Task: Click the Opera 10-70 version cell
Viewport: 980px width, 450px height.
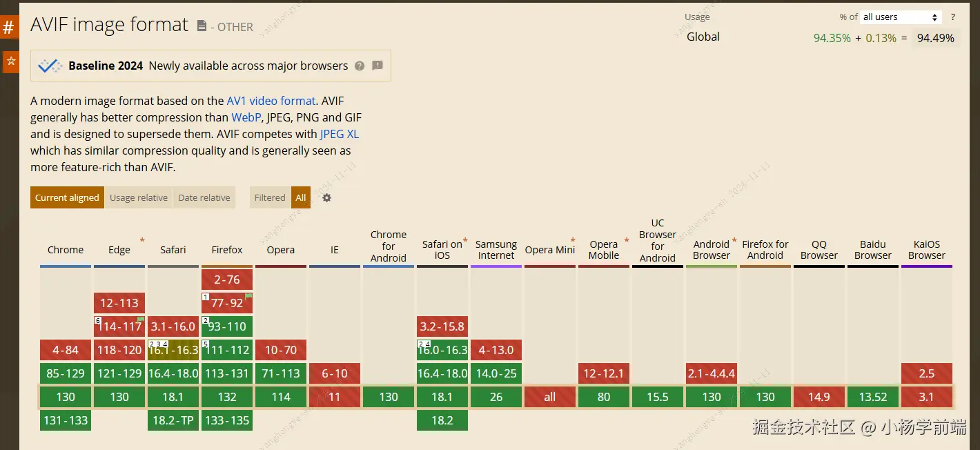Action: pos(281,350)
